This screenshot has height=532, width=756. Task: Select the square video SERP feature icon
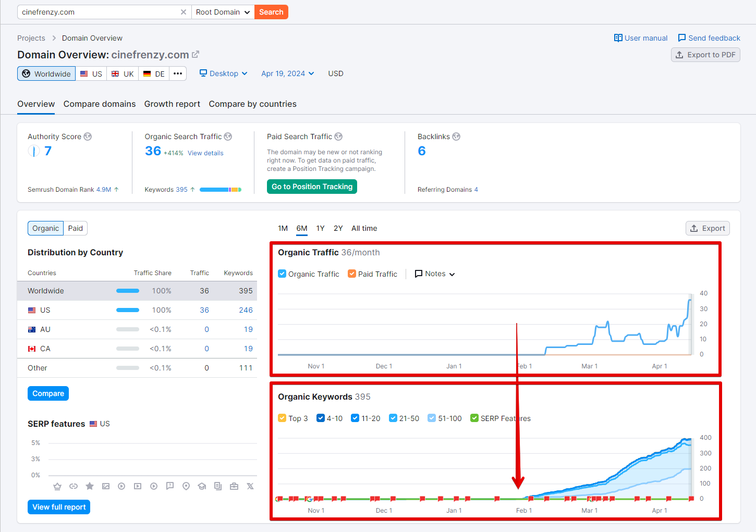click(138, 486)
